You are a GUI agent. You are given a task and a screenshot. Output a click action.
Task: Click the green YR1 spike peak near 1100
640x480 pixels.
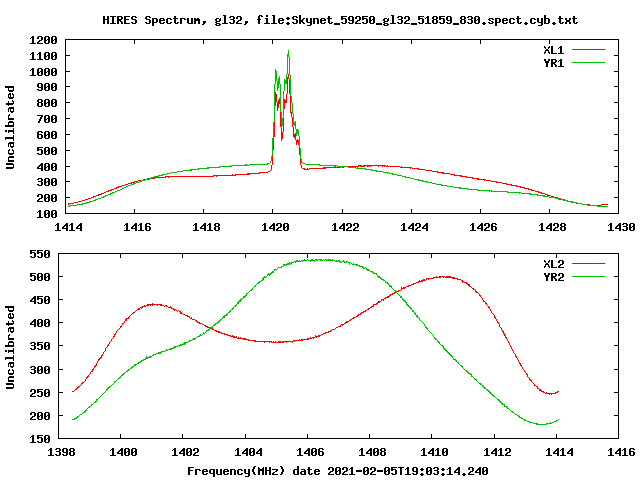[x=289, y=52]
